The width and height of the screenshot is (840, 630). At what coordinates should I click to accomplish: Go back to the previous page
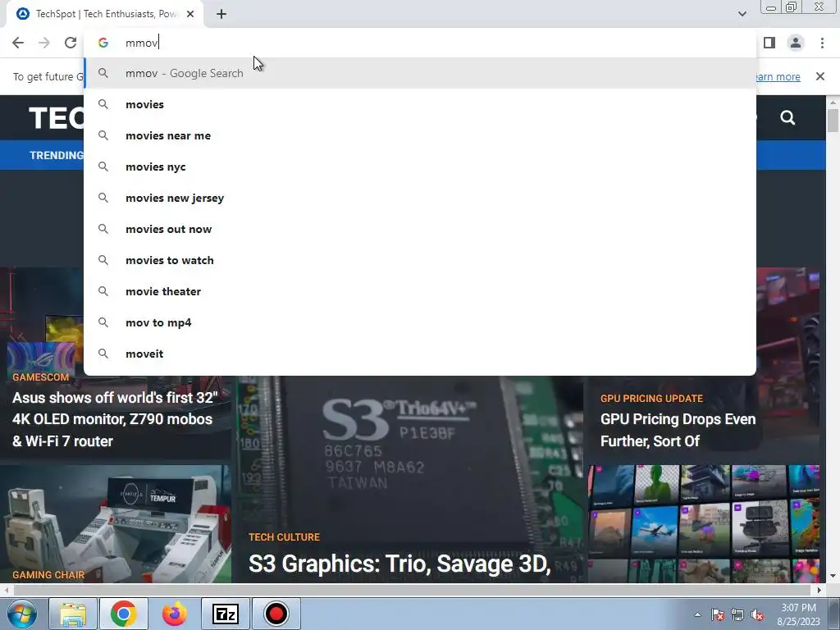pyautogui.click(x=18, y=43)
